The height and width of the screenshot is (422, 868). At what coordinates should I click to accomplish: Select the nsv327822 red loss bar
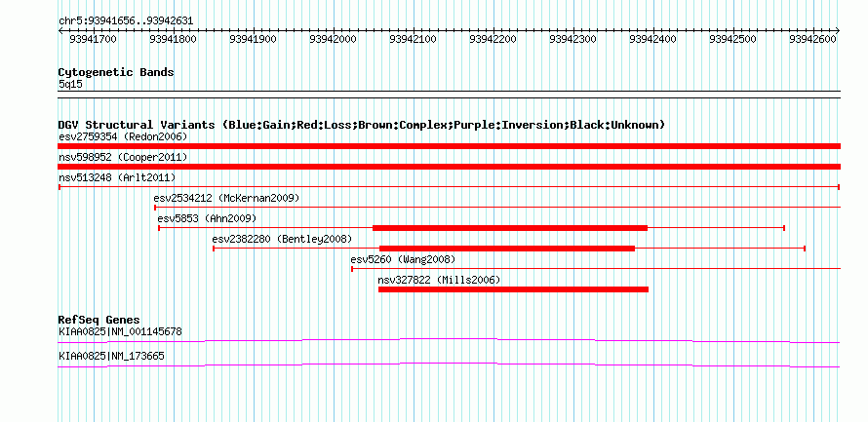coord(513,289)
